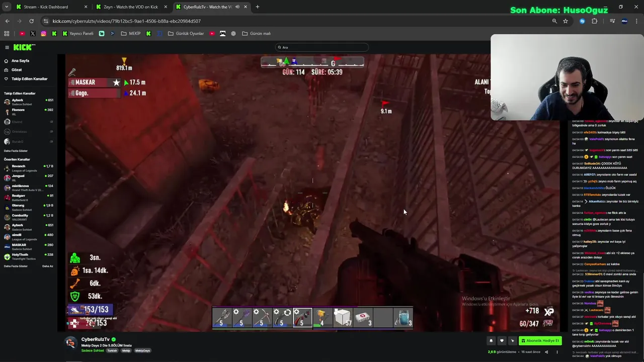Mute the CyberRulzTv tab audio icon
Screen dimensions: 644x362
237,7
